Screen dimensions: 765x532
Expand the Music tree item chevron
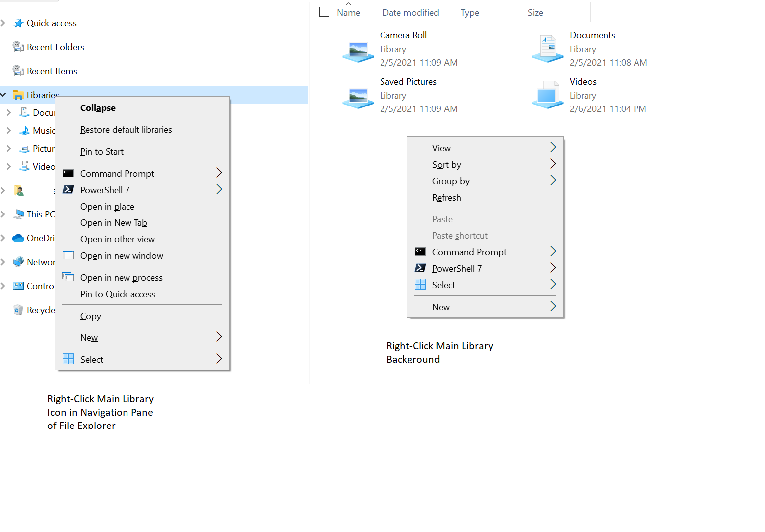(9, 130)
